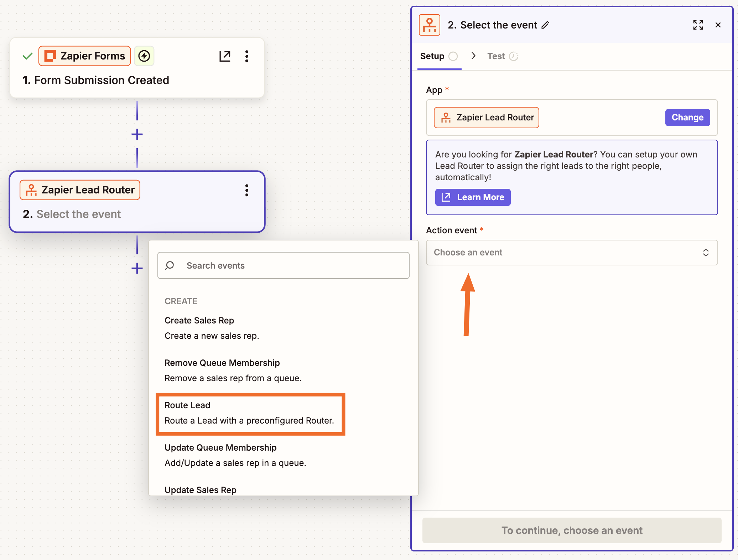738x560 pixels.
Task: Click the pencil icon to rename the event step
Action: coord(545,25)
